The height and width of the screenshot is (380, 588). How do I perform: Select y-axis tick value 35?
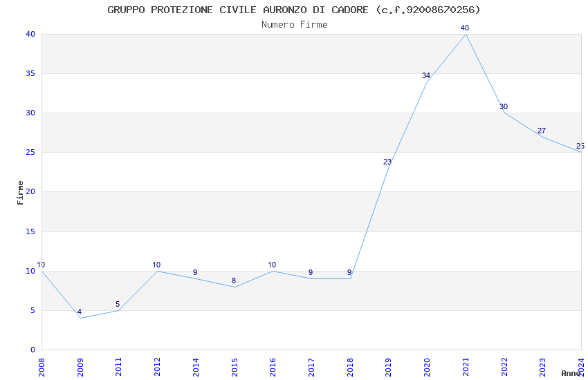pos(30,73)
